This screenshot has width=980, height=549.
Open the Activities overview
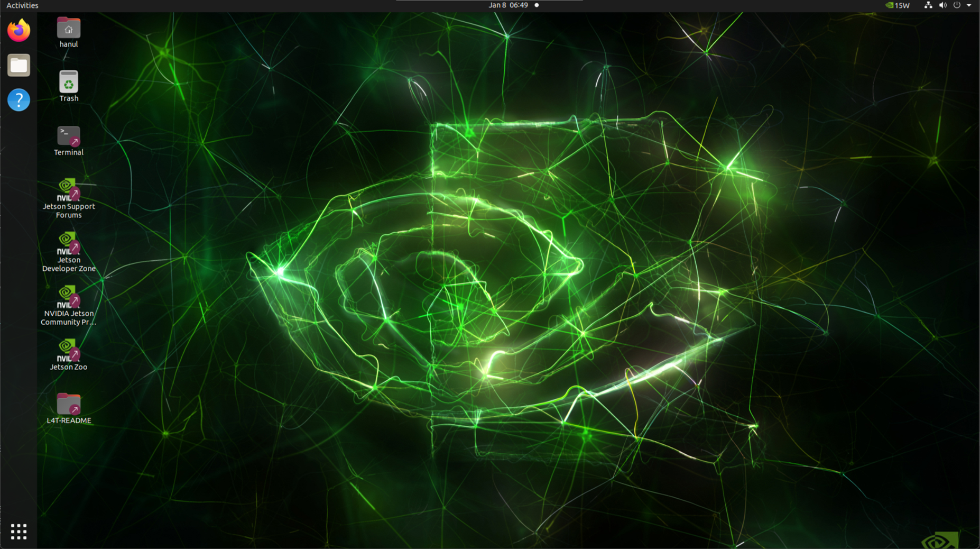(22, 5)
